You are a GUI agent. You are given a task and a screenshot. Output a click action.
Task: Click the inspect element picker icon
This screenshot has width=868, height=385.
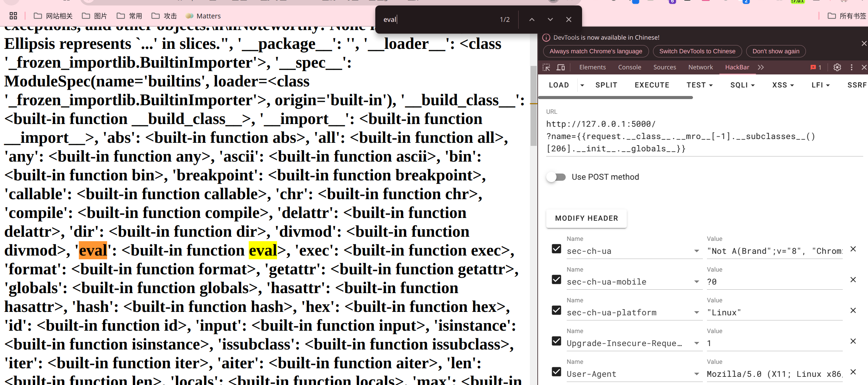pyautogui.click(x=546, y=67)
